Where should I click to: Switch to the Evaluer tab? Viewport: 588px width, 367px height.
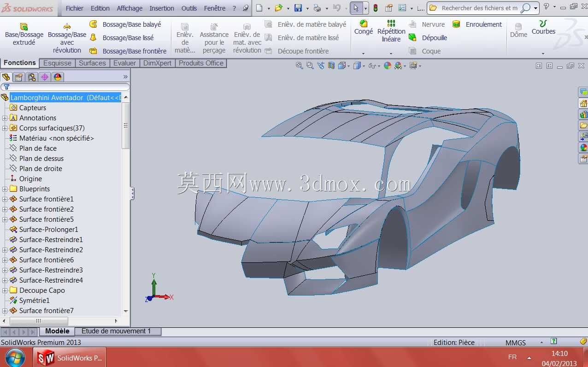(x=124, y=63)
